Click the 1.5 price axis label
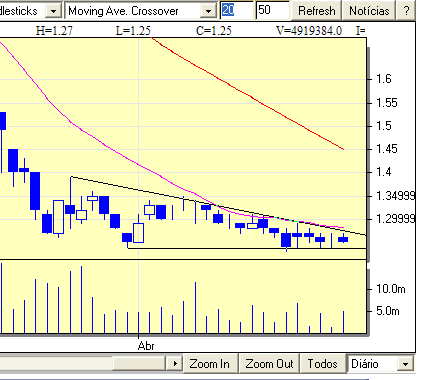Image resolution: width=422 pixels, height=380 pixels. pyautogui.click(x=384, y=126)
